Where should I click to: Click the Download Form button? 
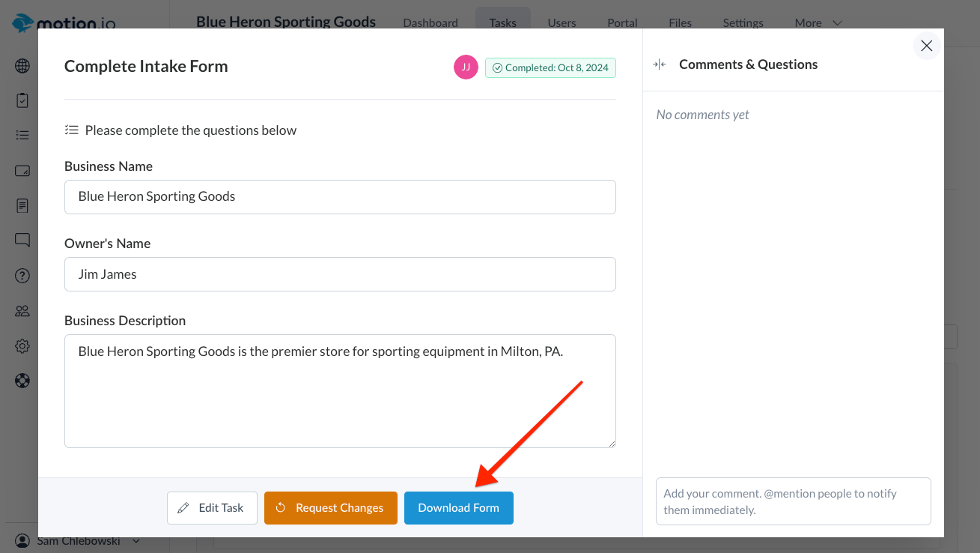pyautogui.click(x=458, y=508)
